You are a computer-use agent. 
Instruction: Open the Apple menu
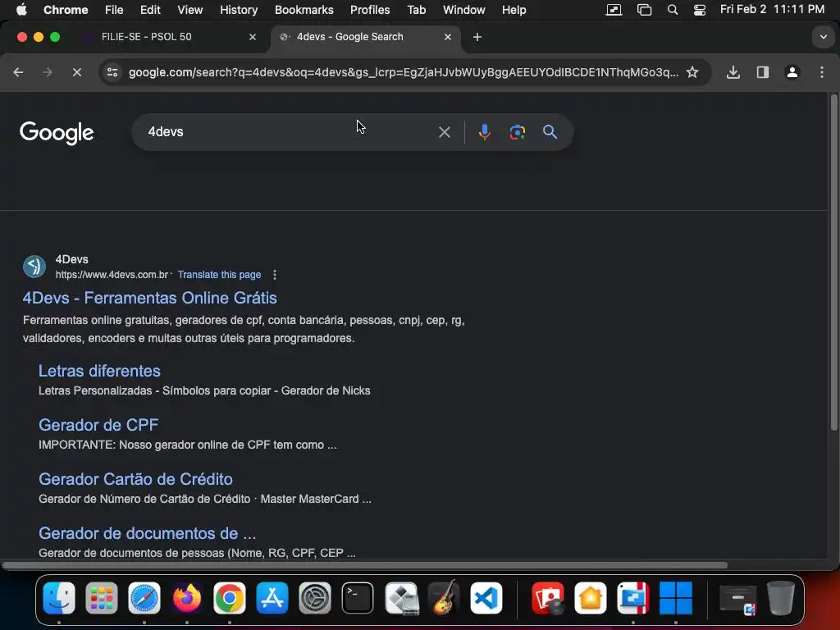[x=21, y=10]
